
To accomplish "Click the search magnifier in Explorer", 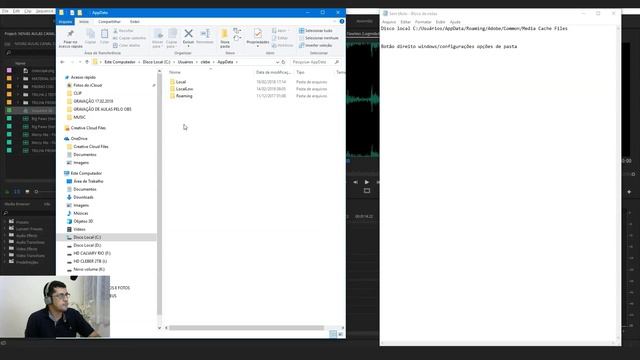I will pyautogui.click(x=337, y=62).
